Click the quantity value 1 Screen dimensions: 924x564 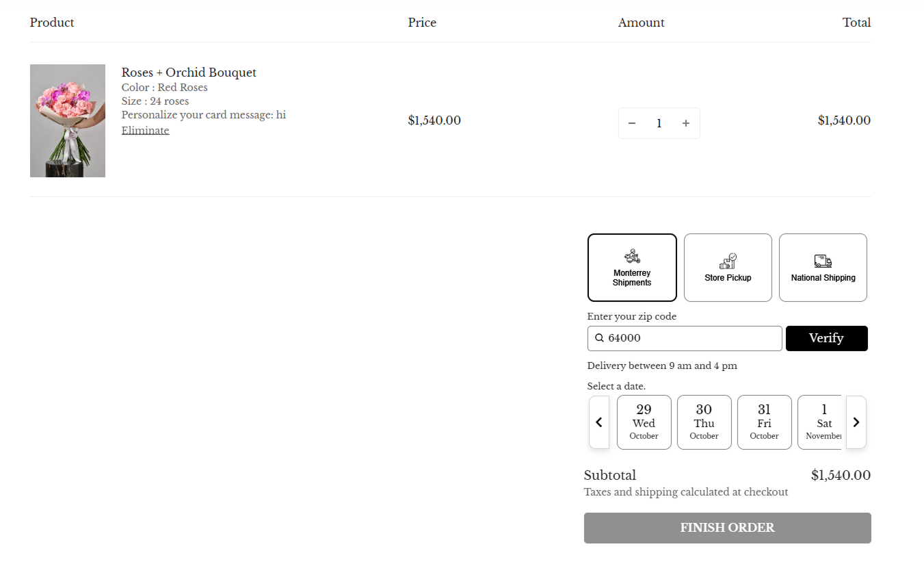tap(659, 123)
